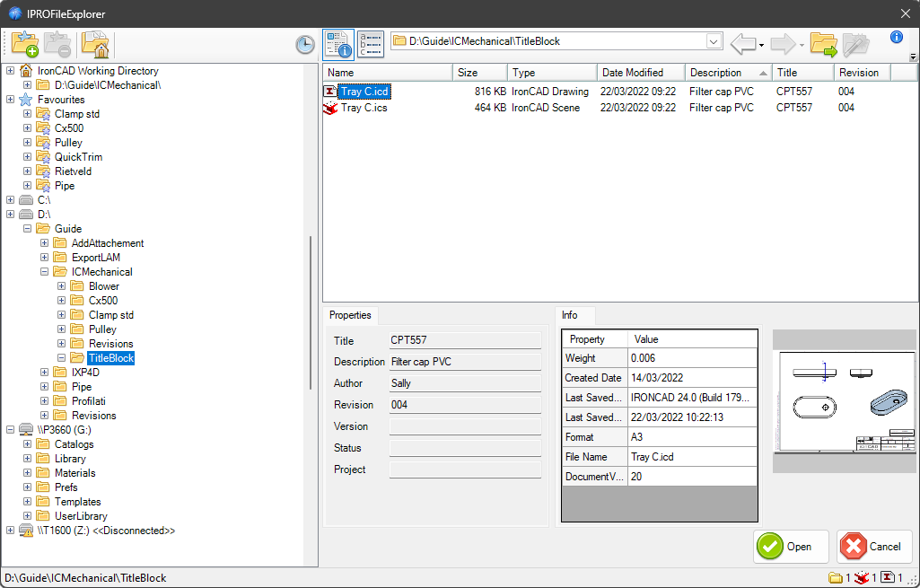Click the Open button
Screen dimensions: 920x588
[791, 546]
